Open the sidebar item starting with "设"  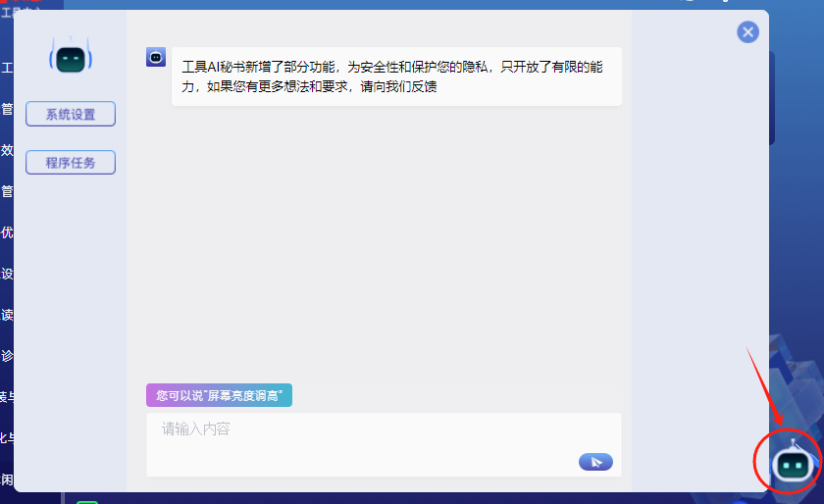pyautogui.click(x=7, y=274)
